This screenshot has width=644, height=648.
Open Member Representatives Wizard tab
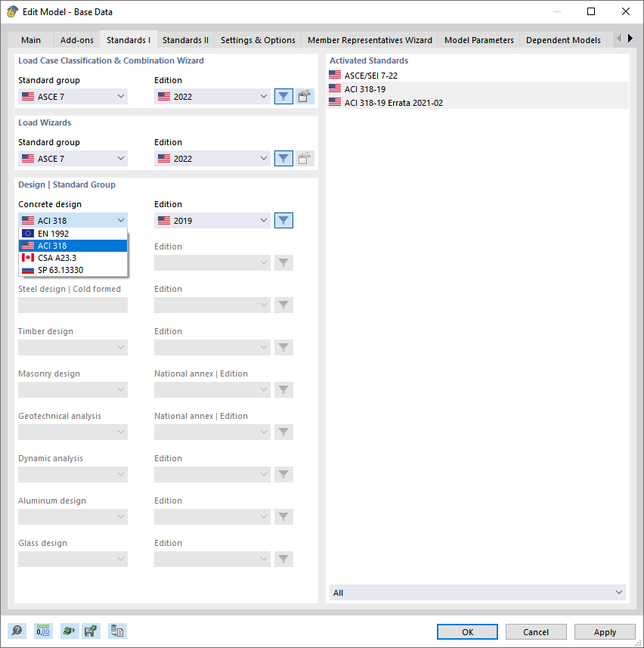point(370,40)
